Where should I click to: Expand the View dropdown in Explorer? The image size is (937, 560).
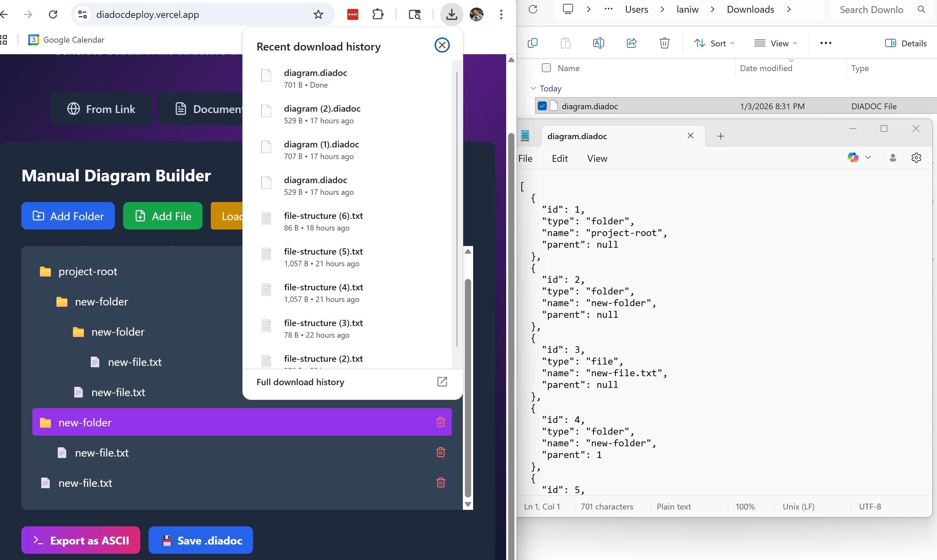coord(775,43)
